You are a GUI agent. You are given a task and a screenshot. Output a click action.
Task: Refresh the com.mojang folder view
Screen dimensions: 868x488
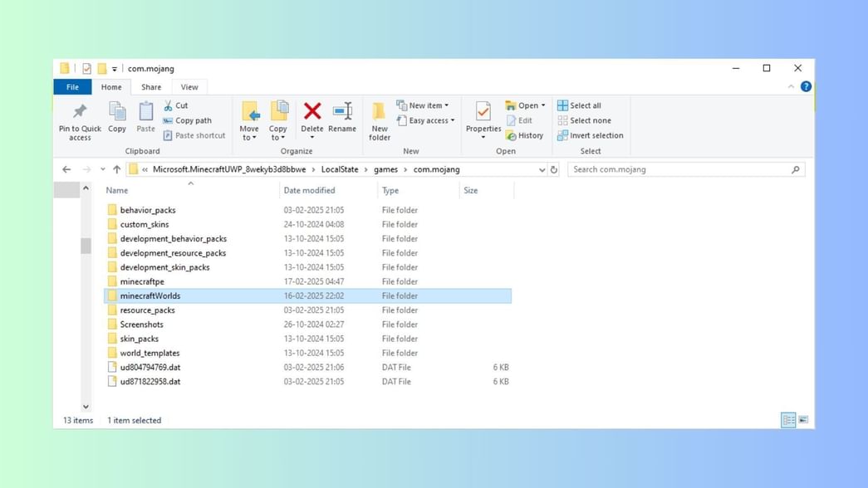click(x=555, y=169)
